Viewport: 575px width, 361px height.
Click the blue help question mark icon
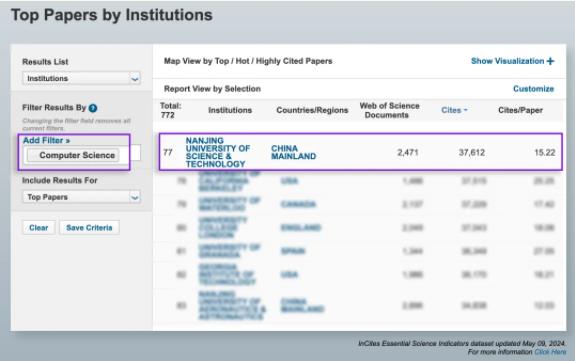pos(93,108)
